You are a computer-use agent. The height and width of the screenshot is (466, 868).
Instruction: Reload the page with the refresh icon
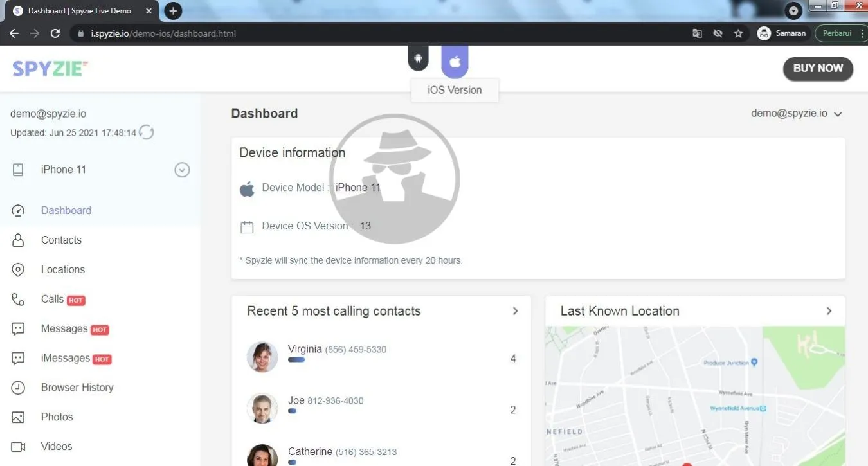(55, 33)
